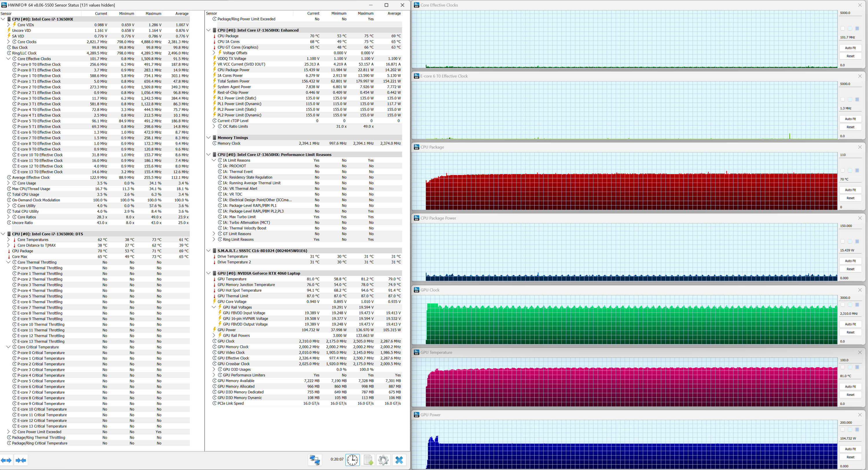This screenshot has width=868, height=470.
Task: Select the GPU Hot Spot Temperature row
Action: (x=239, y=290)
